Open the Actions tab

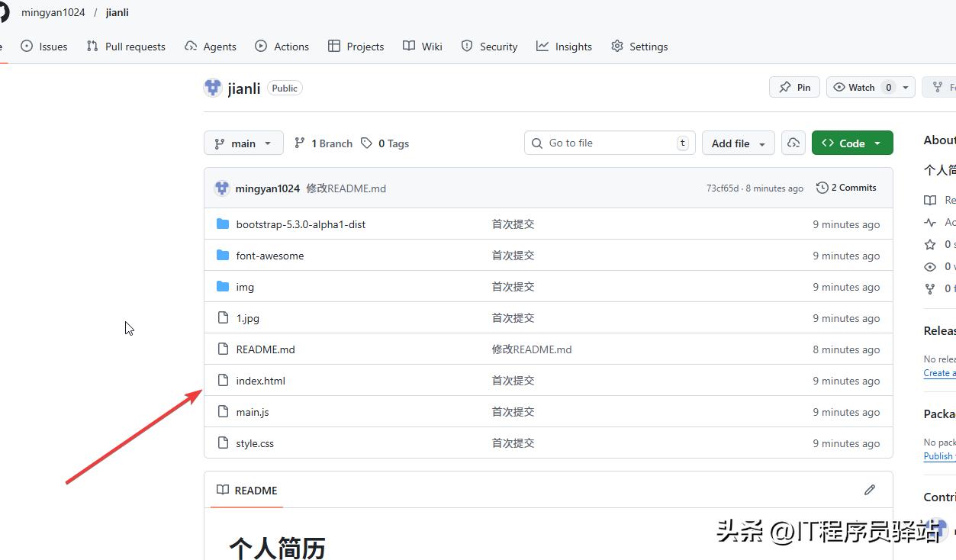click(282, 47)
